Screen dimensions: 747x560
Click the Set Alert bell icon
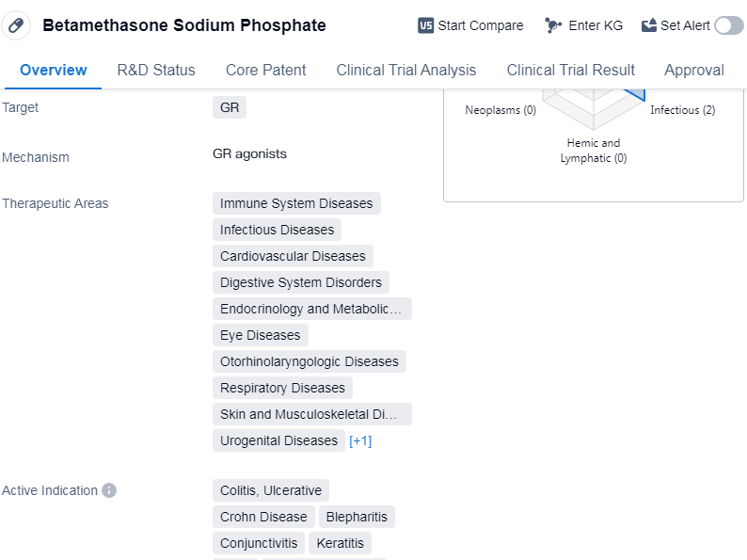(x=649, y=25)
